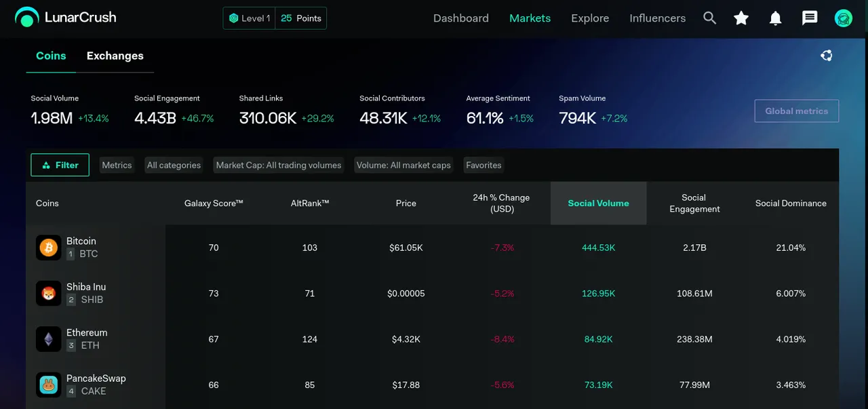The height and width of the screenshot is (409, 868).
Task: Sort by AltRank column header
Action: pos(310,203)
